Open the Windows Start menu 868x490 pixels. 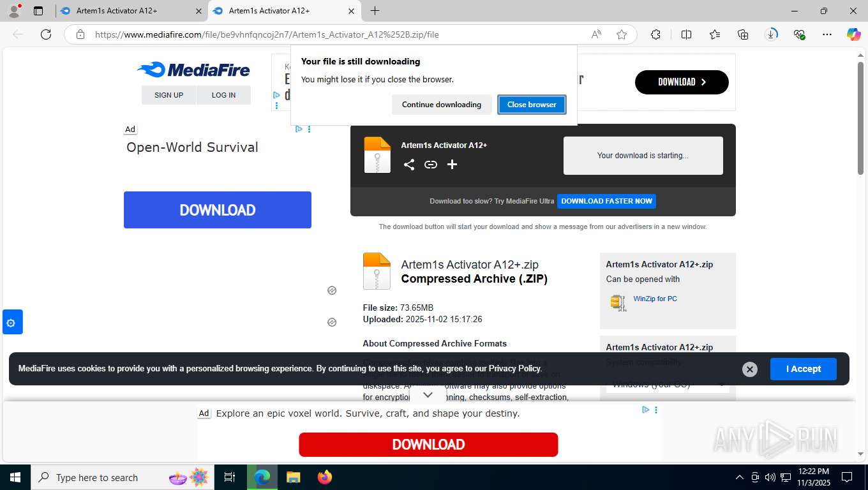[x=15, y=477]
